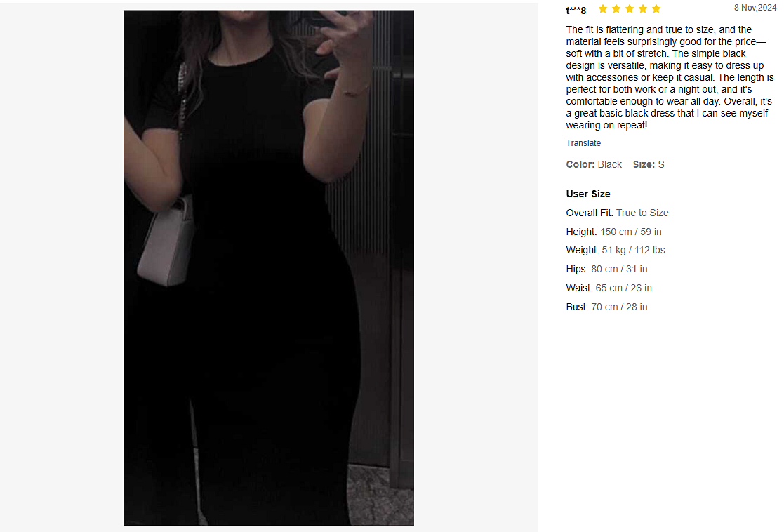
Task: Click reviewer username t***8
Action: click(x=576, y=11)
